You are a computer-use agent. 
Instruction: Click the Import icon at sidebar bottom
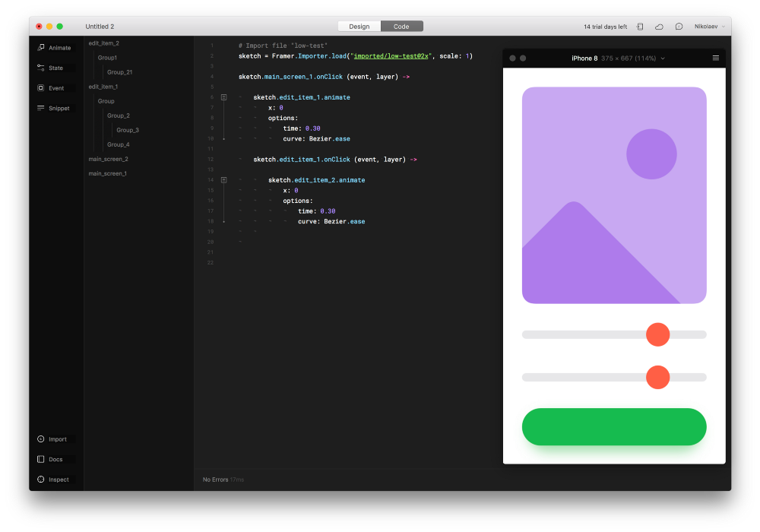pos(41,439)
